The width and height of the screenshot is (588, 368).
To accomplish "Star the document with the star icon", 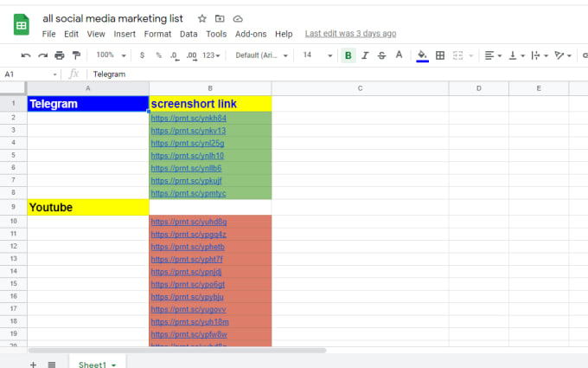I will click(202, 18).
